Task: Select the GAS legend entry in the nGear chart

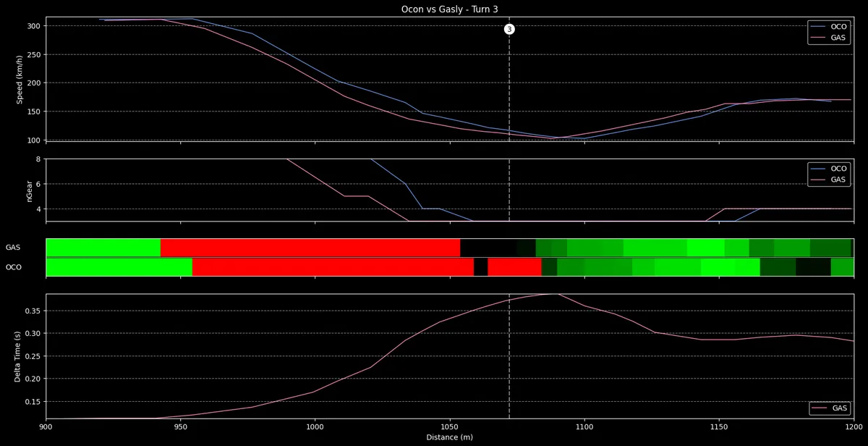Action: 829,180
